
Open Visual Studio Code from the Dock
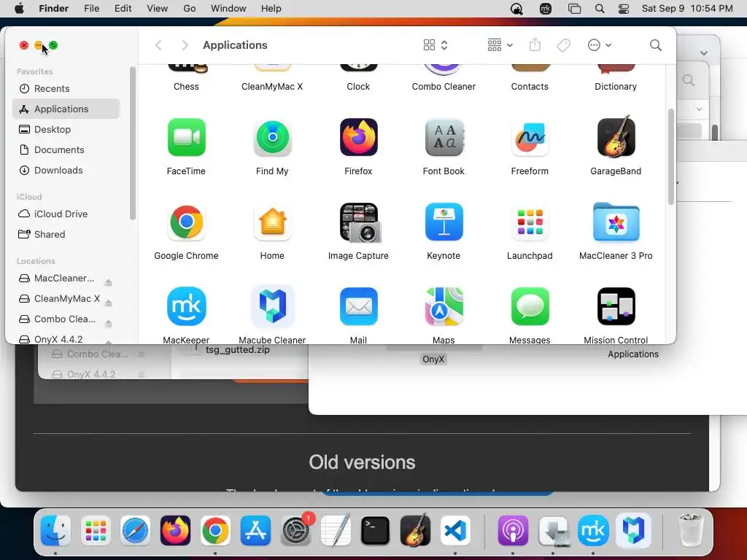point(455,530)
